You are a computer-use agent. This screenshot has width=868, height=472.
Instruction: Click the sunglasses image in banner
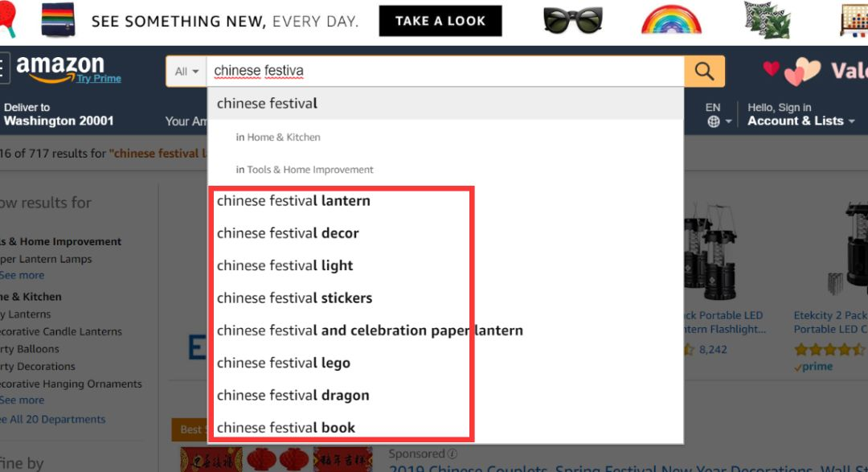click(x=572, y=20)
